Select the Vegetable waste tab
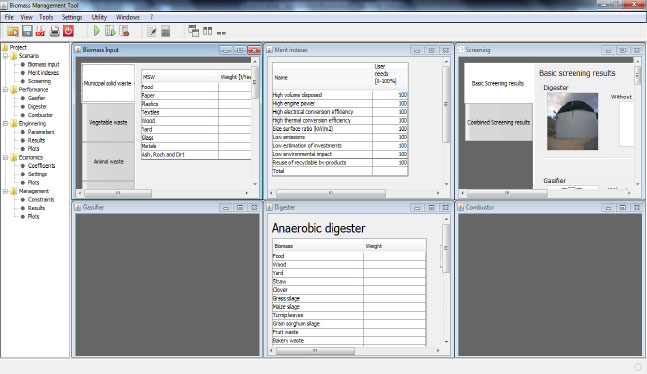Image resolution: width=647 pixels, height=374 pixels. pos(108,122)
